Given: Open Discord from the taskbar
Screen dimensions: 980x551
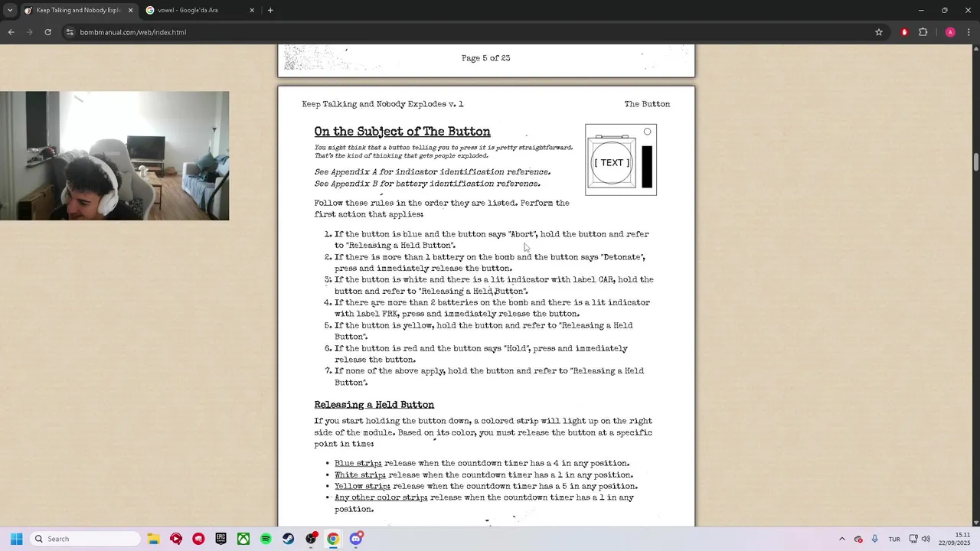Looking at the screenshot, I should click(x=356, y=539).
